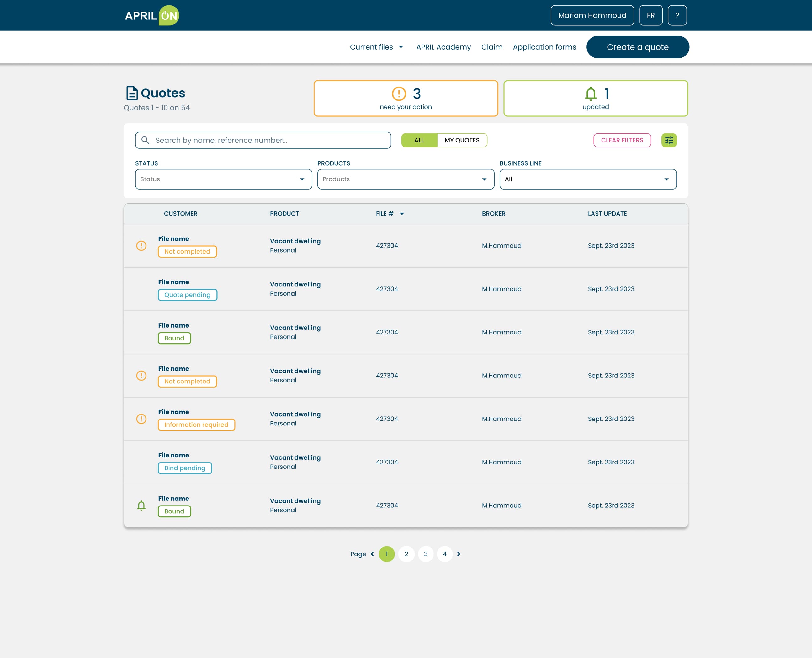Go to the previous page with the left chevron
Image resolution: width=812 pixels, height=658 pixels.
pyautogui.click(x=372, y=554)
